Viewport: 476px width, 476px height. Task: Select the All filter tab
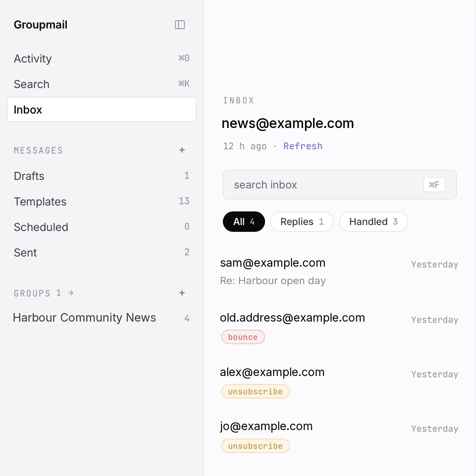pos(244,222)
